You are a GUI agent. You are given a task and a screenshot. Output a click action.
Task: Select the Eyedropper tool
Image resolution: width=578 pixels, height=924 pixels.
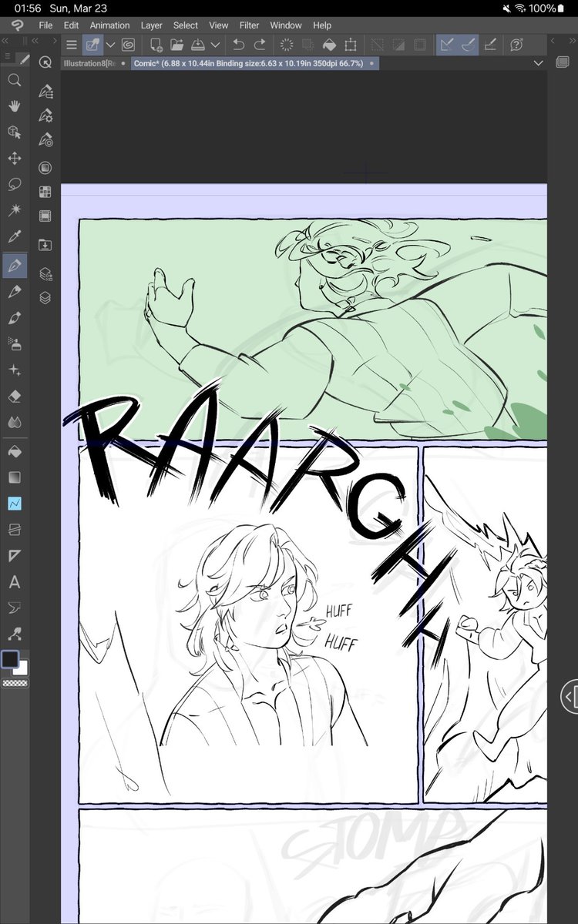click(14, 237)
